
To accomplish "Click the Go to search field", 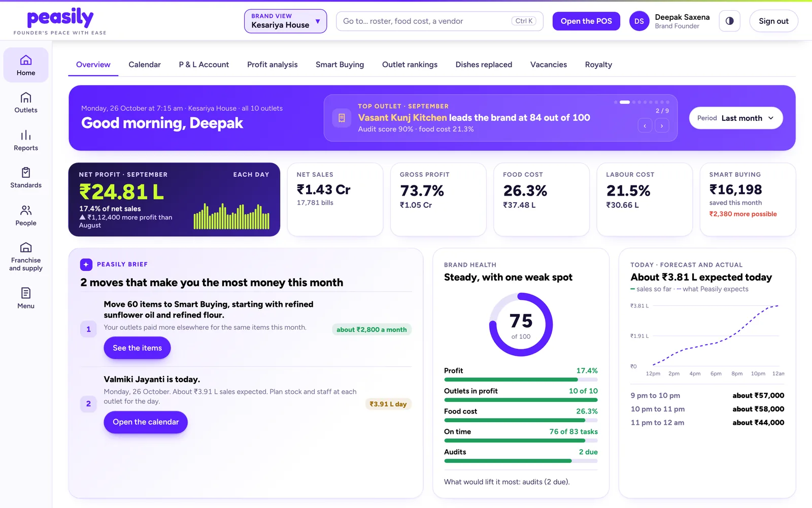I will (x=439, y=21).
